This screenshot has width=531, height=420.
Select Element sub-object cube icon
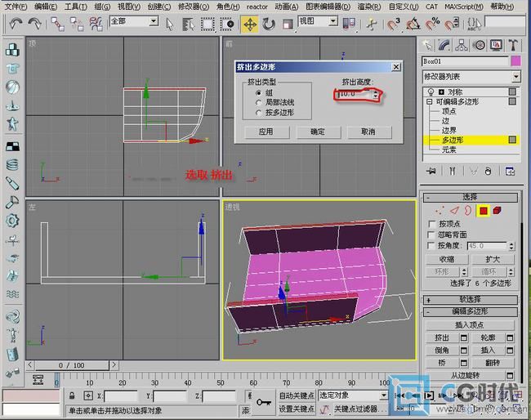[x=498, y=211]
